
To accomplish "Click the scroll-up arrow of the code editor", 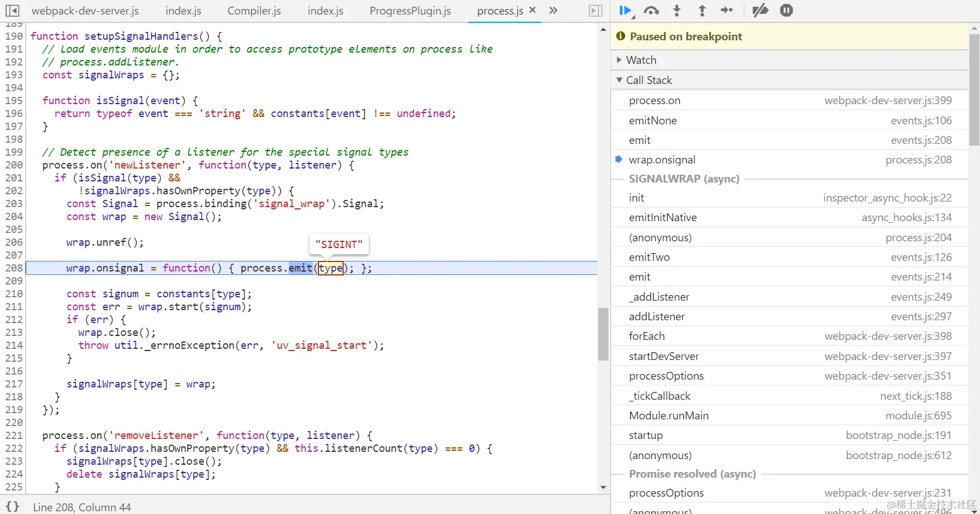I will point(603,29).
